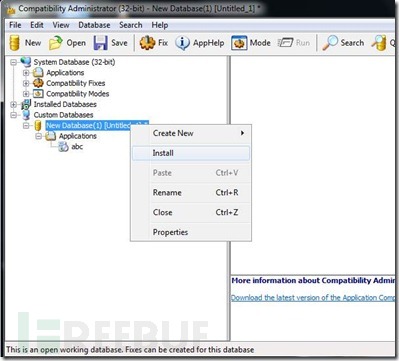Select System Database (32-bit) tree label
The height and width of the screenshot is (361, 399).
(74, 62)
